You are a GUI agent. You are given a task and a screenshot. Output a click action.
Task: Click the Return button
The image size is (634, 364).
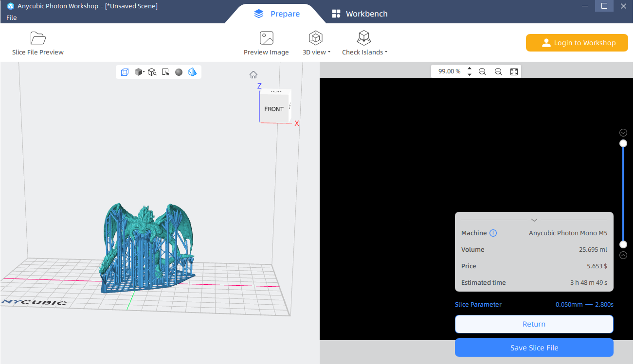(x=534, y=324)
